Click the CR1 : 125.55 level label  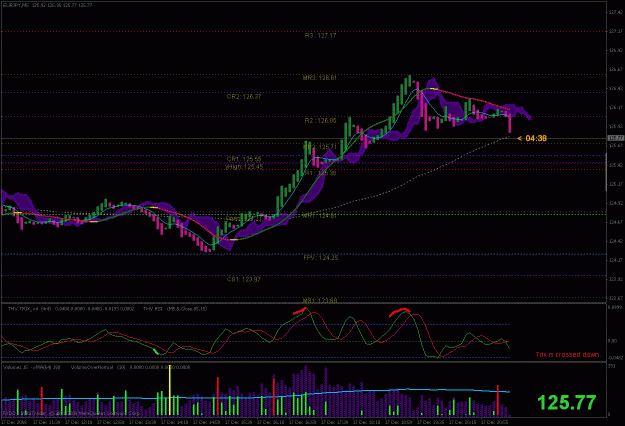244,159
